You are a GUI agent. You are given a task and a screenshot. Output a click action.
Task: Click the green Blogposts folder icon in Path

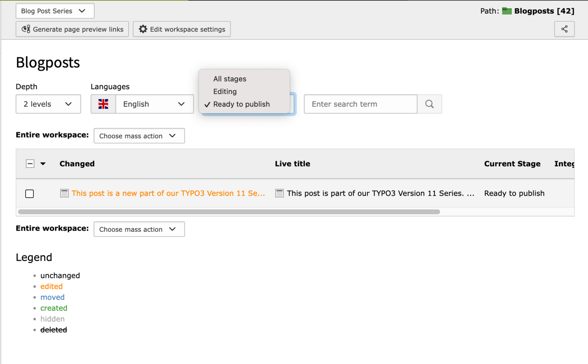tap(507, 11)
